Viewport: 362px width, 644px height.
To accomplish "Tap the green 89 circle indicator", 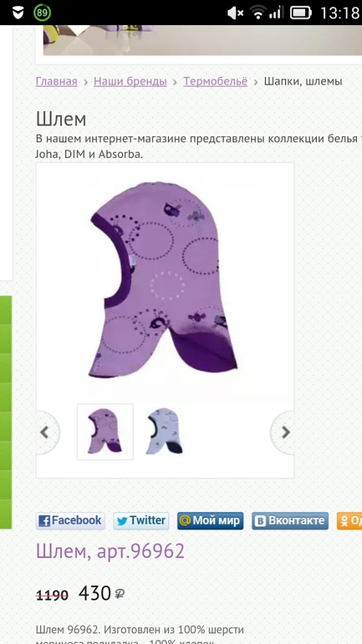I will click(x=42, y=13).
